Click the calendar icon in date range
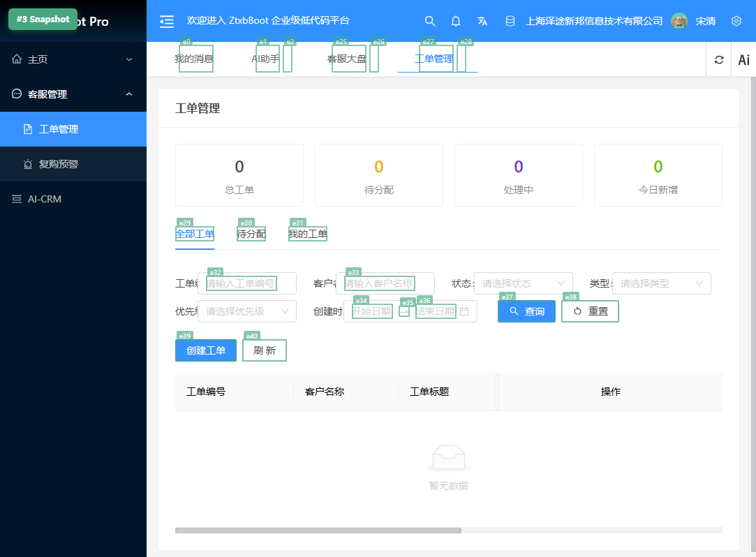The width and height of the screenshot is (756, 557). click(x=464, y=311)
